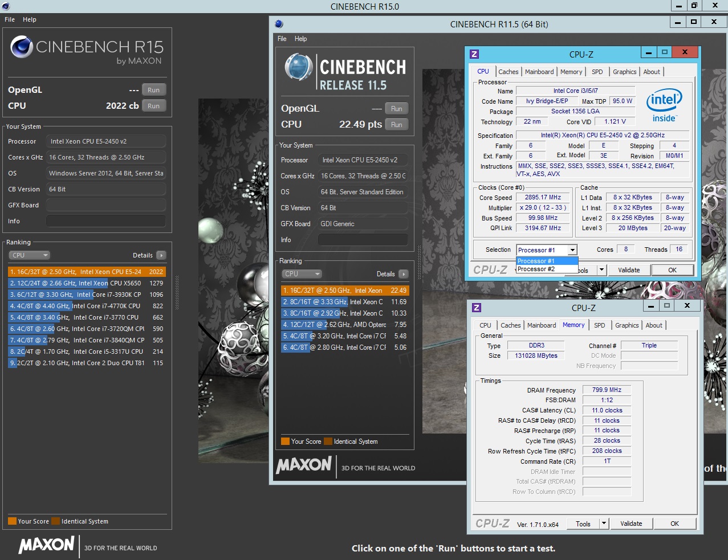The width and height of the screenshot is (728, 560).
Task: Select ranking row Core i7-4770K 822
Action: pos(87,306)
